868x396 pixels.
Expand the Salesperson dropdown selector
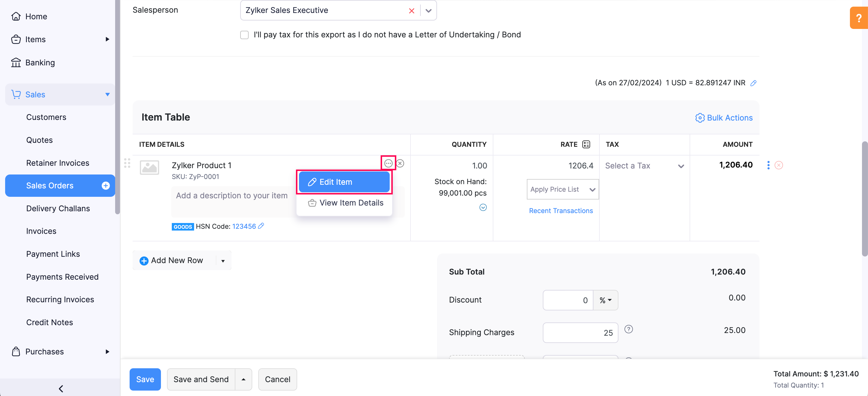point(429,10)
